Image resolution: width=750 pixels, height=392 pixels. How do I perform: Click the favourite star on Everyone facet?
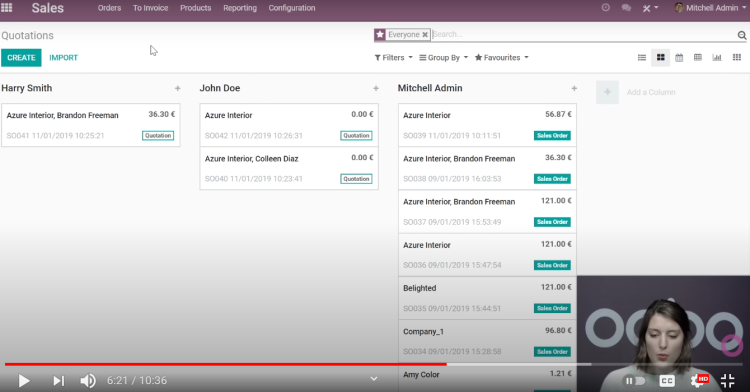[380, 34]
